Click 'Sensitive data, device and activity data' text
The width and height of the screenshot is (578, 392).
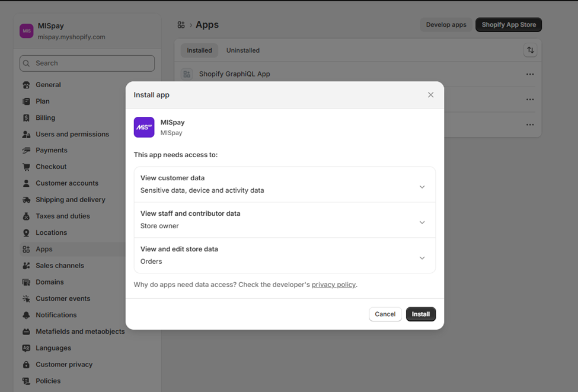pyautogui.click(x=202, y=190)
